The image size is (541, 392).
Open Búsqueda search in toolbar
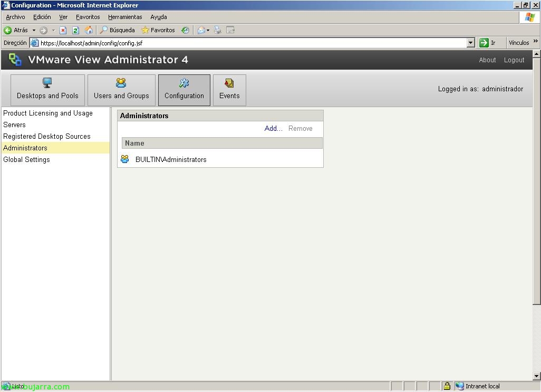click(x=117, y=31)
